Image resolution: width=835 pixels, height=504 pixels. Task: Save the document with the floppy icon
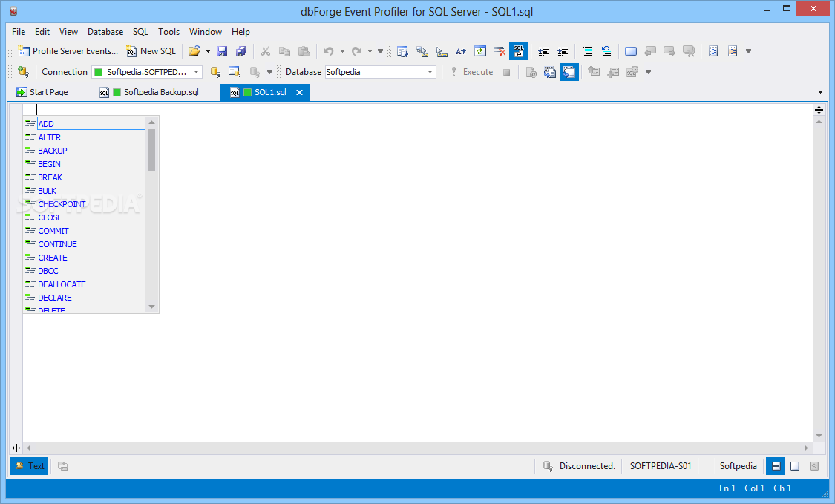(222, 51)
